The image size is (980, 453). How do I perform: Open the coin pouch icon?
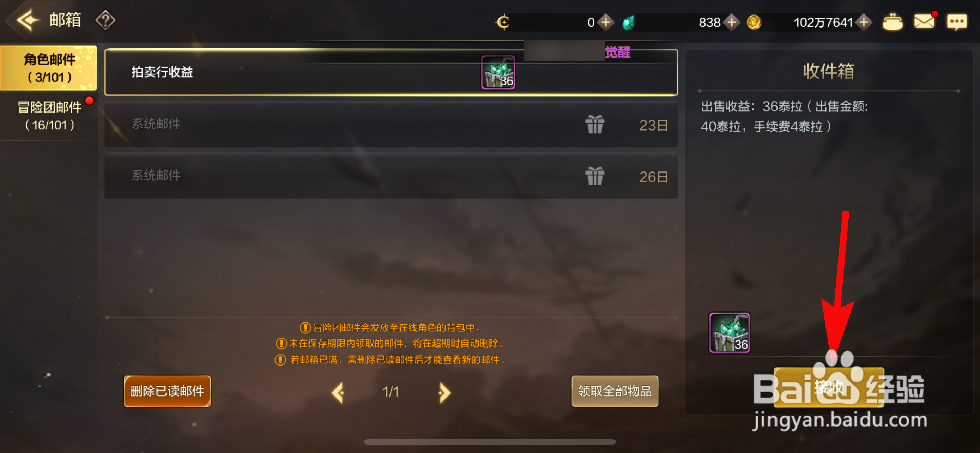(x=893, y=22)
